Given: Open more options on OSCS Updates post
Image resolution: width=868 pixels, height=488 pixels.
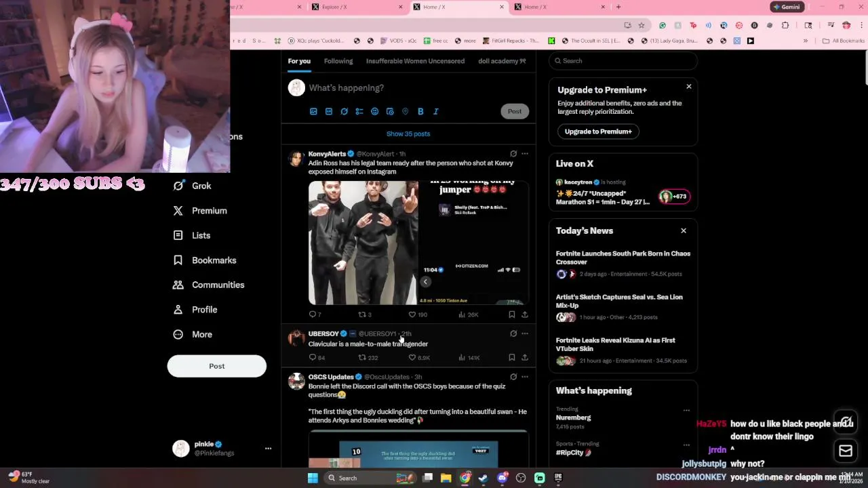Looking at the screenshot, I should click(524, 377).
